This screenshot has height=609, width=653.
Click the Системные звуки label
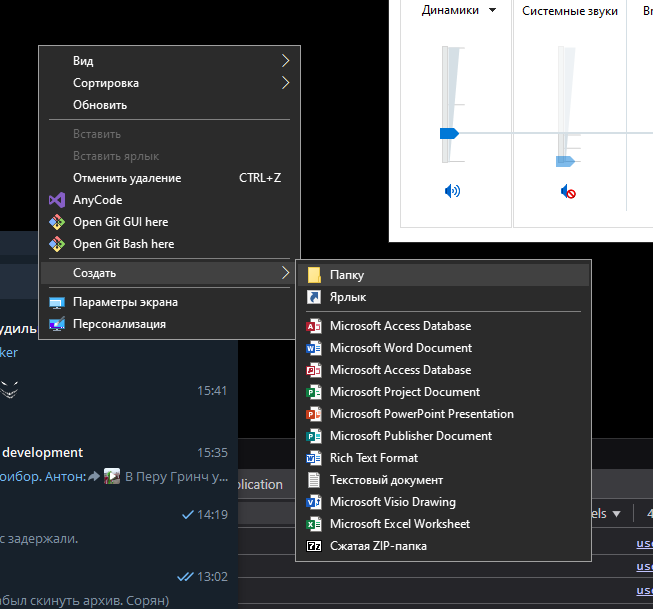coord(570,11)
